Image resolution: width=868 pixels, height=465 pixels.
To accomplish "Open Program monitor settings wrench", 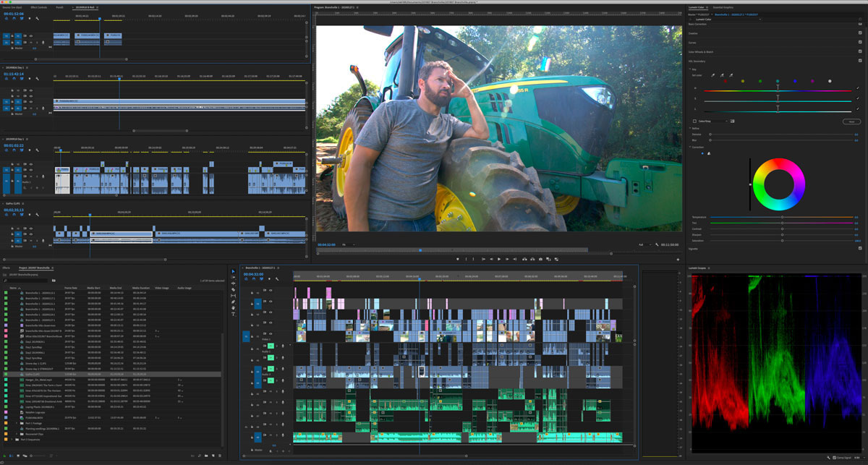I will coord(657,244).
